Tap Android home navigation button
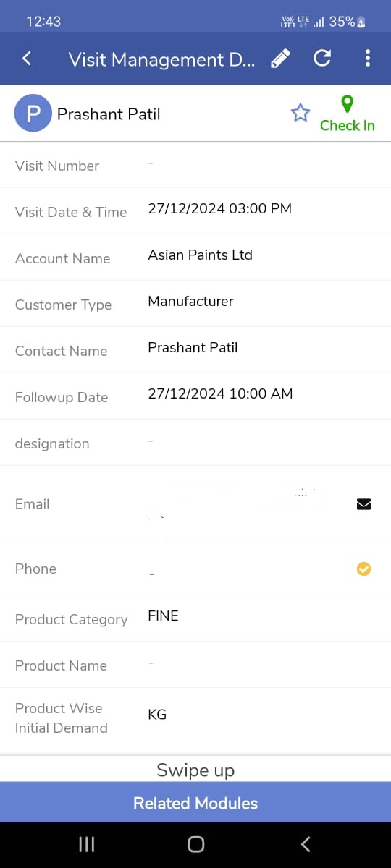The width and height of the screenshot is (391, 868). (x=195, y=844)
